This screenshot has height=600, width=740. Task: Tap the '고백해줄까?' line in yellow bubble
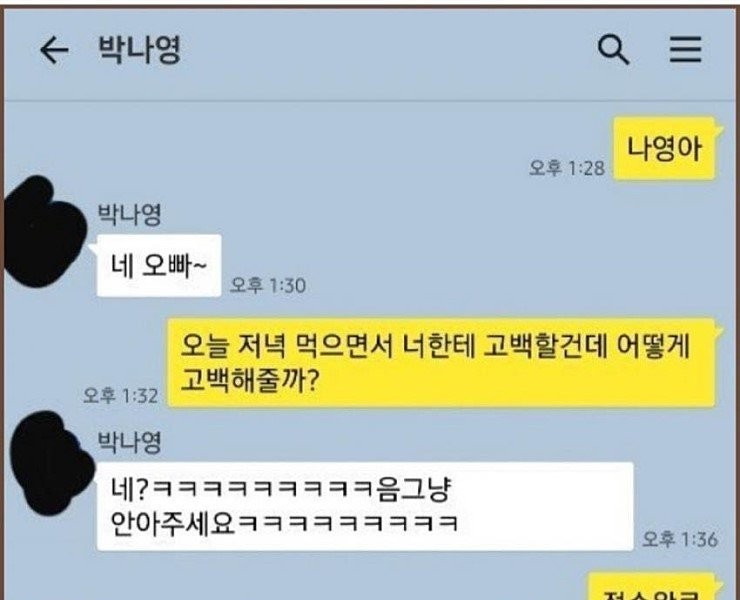(250, 380)
